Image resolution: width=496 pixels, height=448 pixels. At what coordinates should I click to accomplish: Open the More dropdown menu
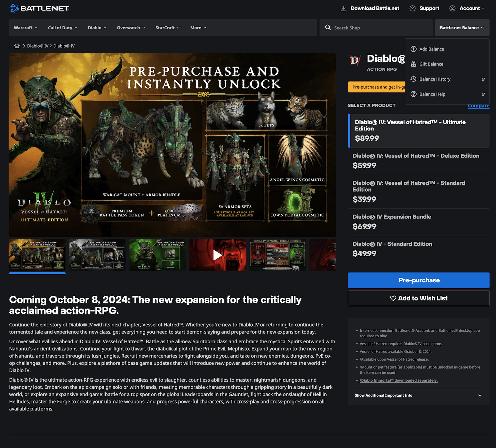(198, 28)
